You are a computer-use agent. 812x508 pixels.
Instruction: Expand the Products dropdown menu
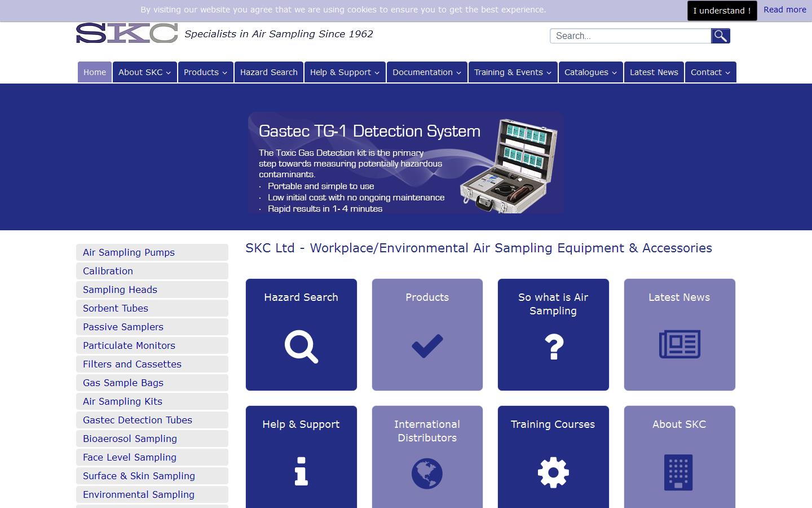pyautogui.click(x=205, y=72)
